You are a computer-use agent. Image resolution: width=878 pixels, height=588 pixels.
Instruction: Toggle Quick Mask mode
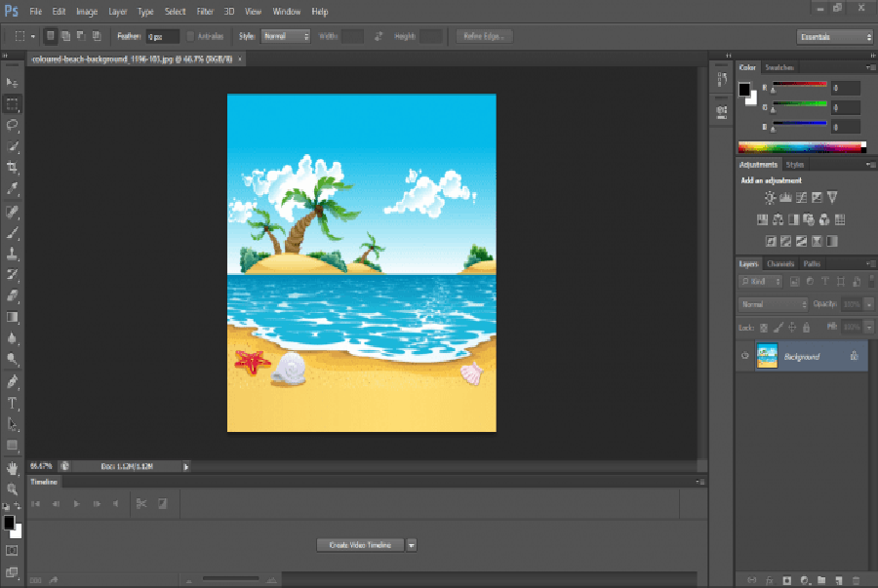pos(13,552)
